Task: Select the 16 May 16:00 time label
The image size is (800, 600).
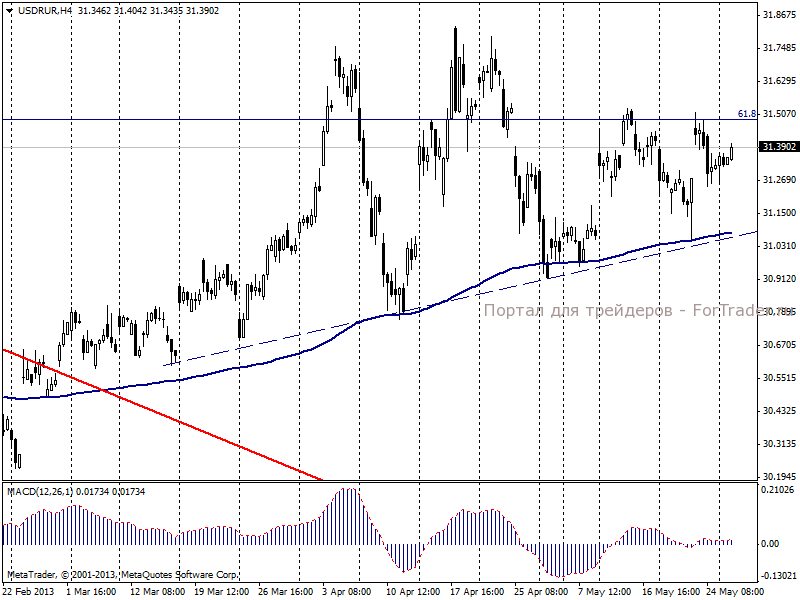Action: [x=670, y=592]
